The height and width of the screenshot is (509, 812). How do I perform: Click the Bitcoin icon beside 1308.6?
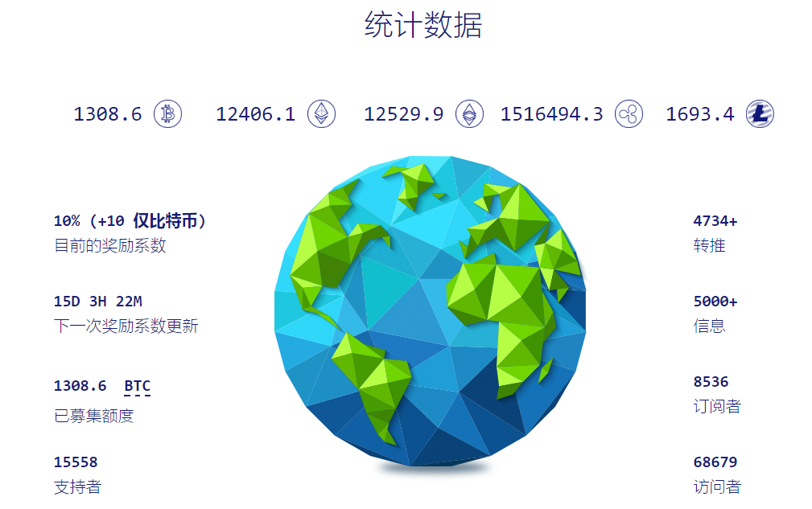pos(167,114)
